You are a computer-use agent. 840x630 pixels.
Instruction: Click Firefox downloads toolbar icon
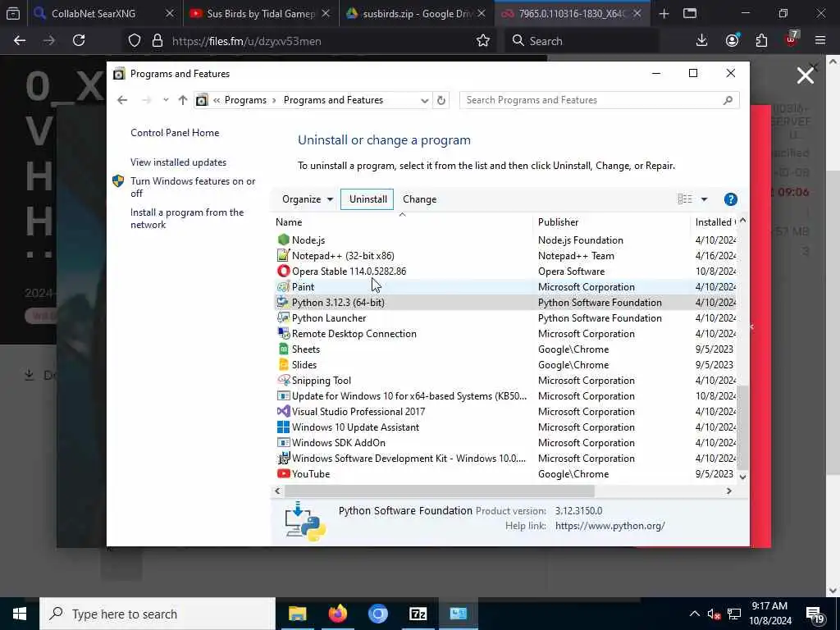click(701, 41)
